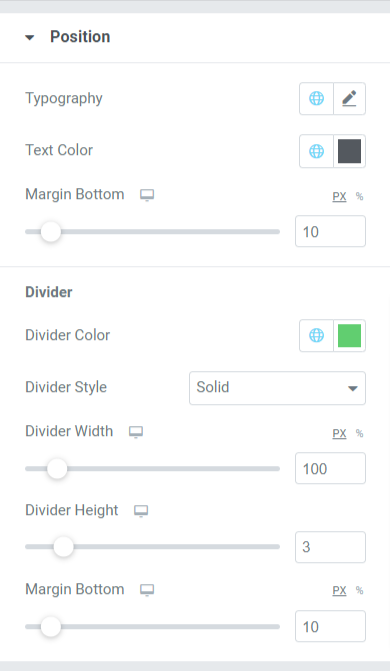Click responsive device icon next to Divider Width

pyautogui.click(x=136, y=432)
